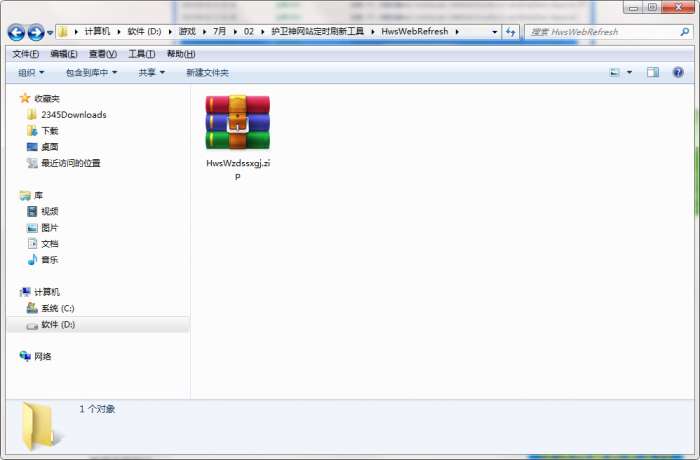Viewport: 700px width, 460px height.
Task: Open 软件 (D:) drive in navigation pane
Action: pyautogui.click(x=58, y=325)
